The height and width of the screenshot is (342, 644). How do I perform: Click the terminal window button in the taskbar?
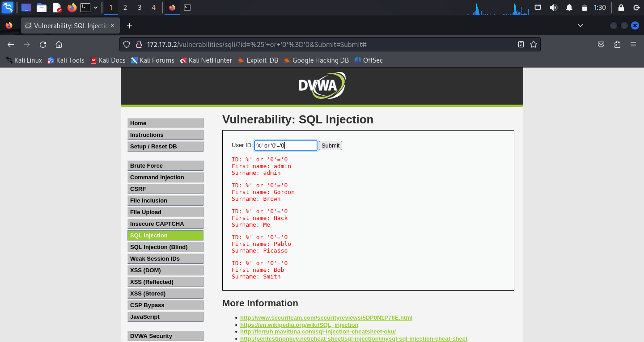point(188,8)
